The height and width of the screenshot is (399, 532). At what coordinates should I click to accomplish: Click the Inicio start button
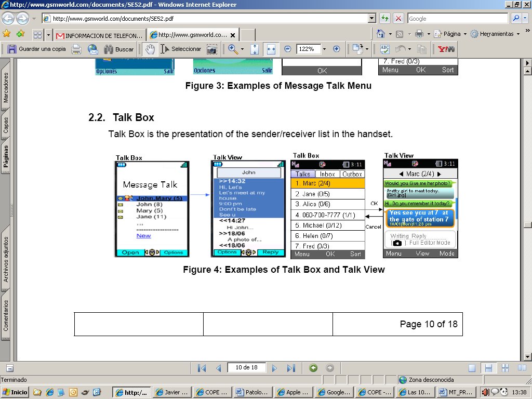pos(15,392)
